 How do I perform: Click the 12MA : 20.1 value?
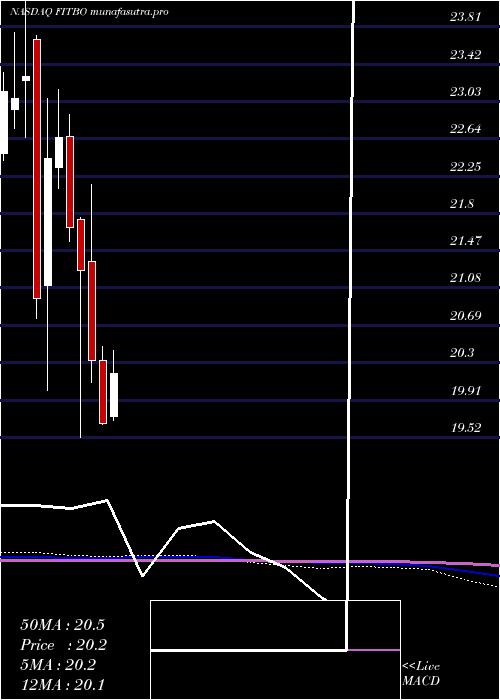[63, 685]
